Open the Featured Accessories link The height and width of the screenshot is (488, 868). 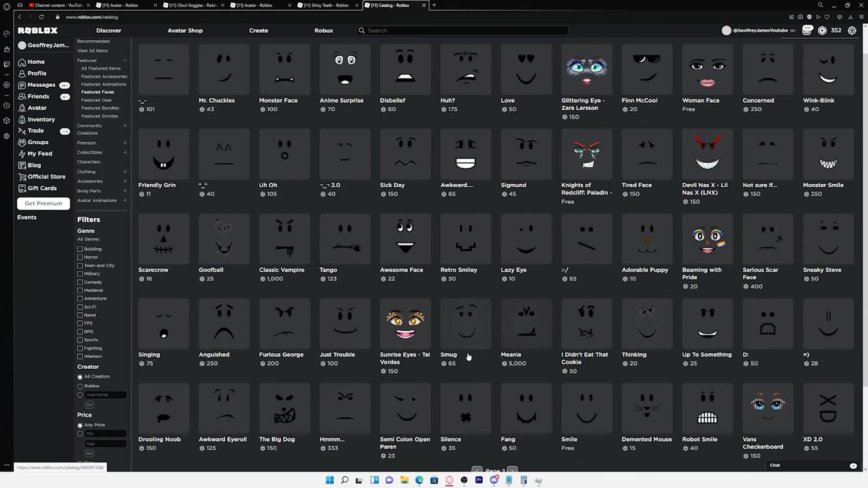pos(104,77)
